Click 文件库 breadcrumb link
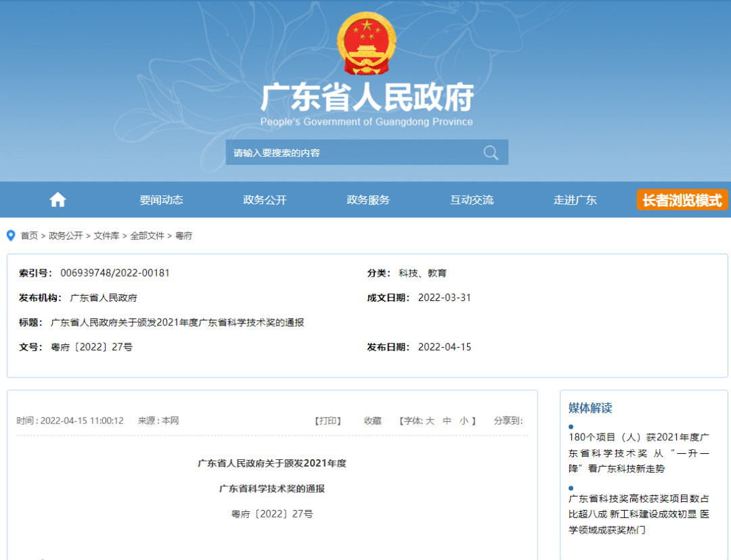731x560 pixels. tap(106, 235)
